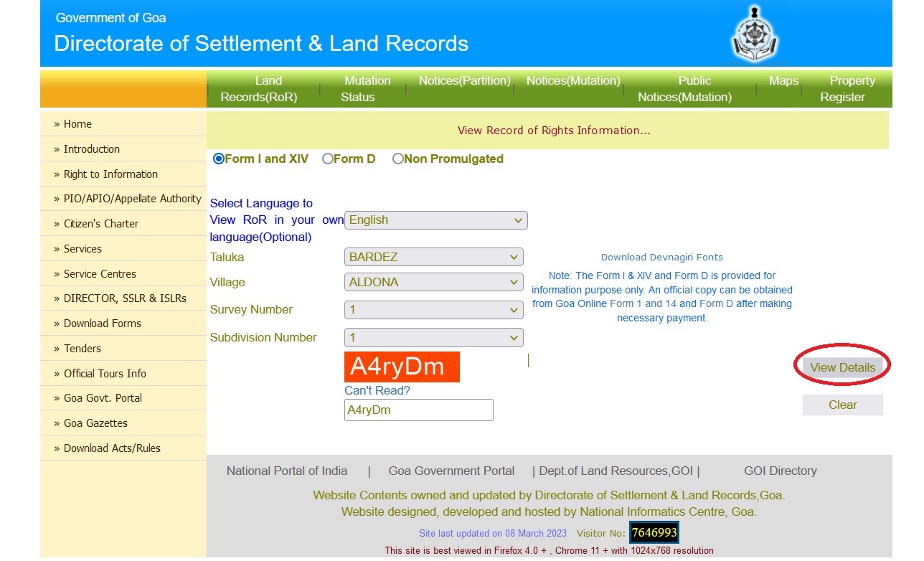The width and height of the screenshot is (924, 561).
Task: Select the Form I and XIV option
Action: (218, 159)
